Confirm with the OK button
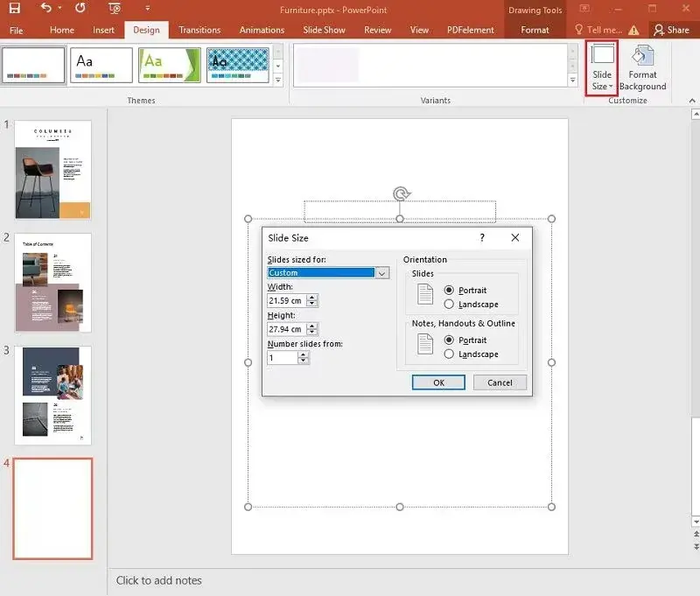This screenshot has width=700, height=596. (438, 382)
